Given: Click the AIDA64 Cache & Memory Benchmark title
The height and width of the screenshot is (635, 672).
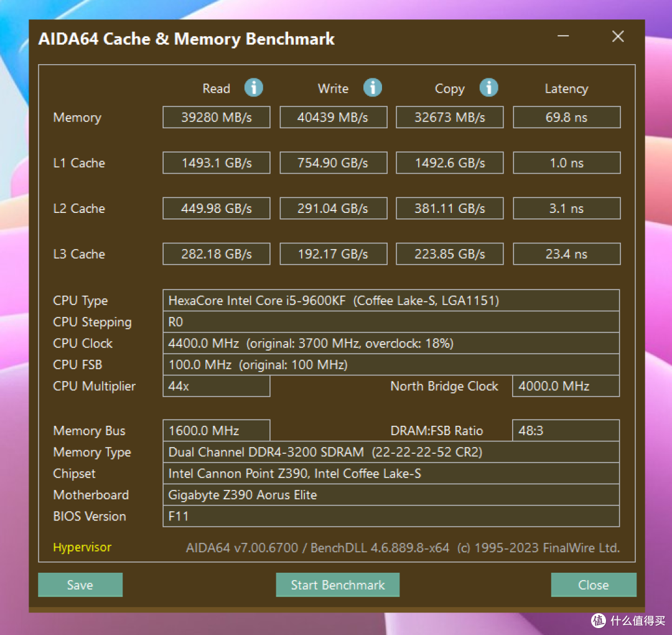Looking at the screenshot, I should pyautogui.click(x=187, y=39).
